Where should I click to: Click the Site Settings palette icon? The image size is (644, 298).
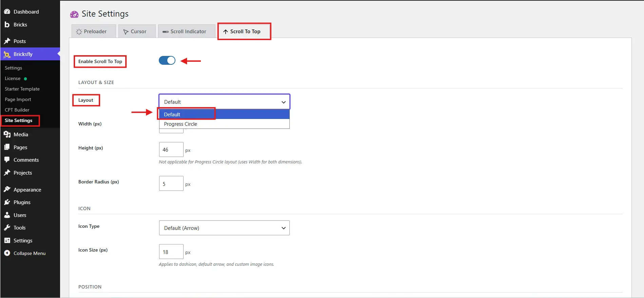click(x=74, y=14)
